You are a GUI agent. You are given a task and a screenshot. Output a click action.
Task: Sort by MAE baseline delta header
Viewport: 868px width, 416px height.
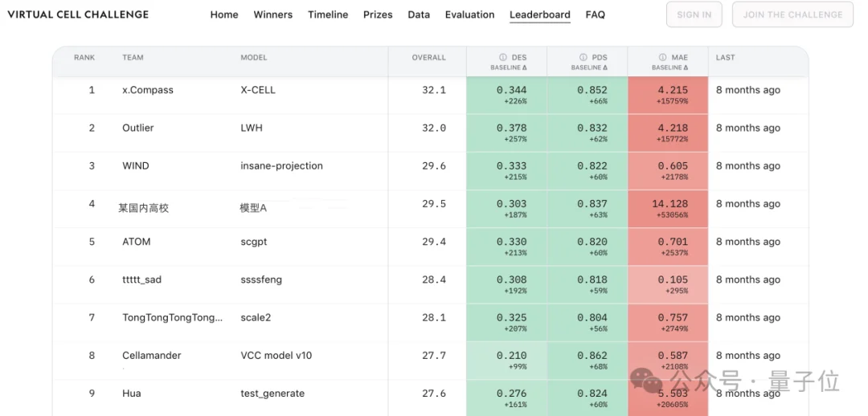pos(669,67)
